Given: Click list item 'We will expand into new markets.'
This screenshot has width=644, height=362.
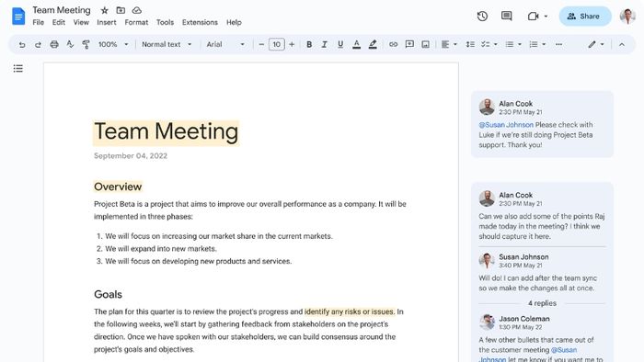Looking at the screenshot, I should [161, 249].
